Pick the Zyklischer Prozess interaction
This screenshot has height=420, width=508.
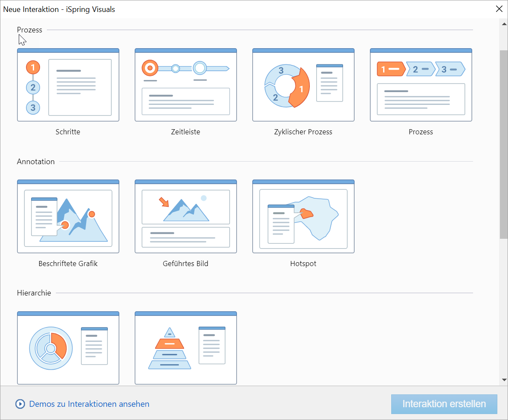tap(303, 85)
